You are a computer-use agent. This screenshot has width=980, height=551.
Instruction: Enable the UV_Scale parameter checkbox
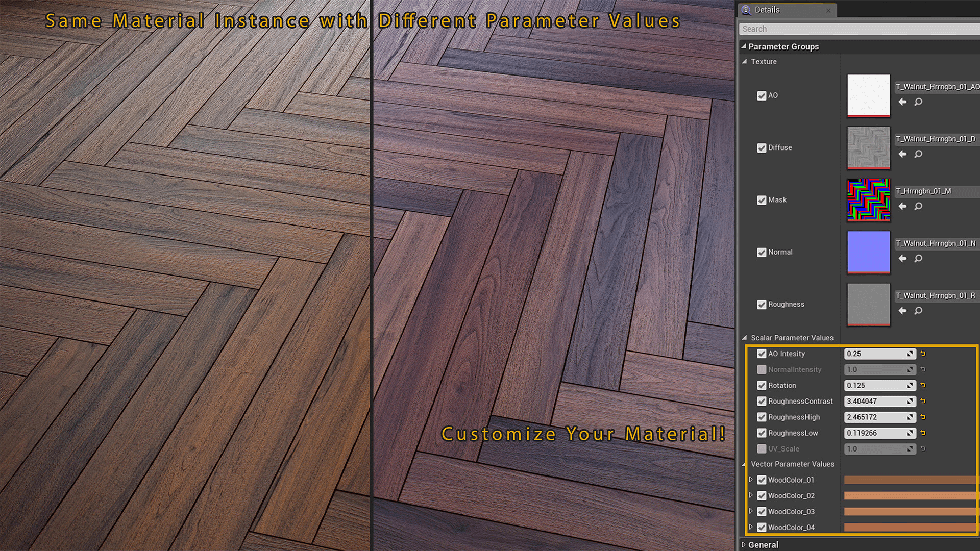(762, 448)
